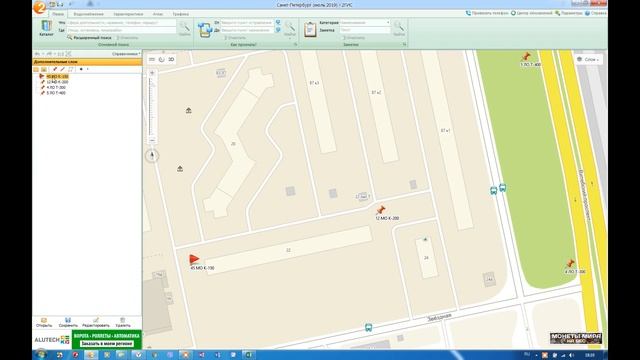This screenshot has width=640, height=360.
Task: Expand the Заметки group launcher
Action: 404,44
